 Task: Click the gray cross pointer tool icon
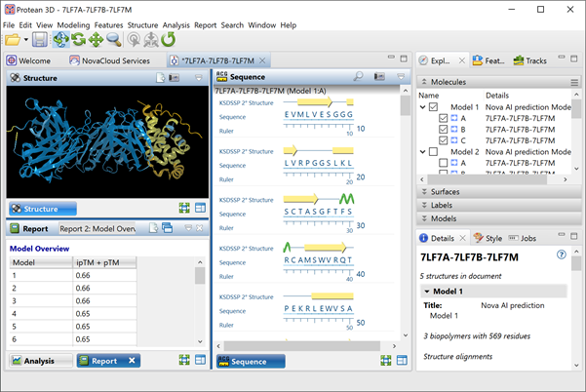[x=151, y=39]
